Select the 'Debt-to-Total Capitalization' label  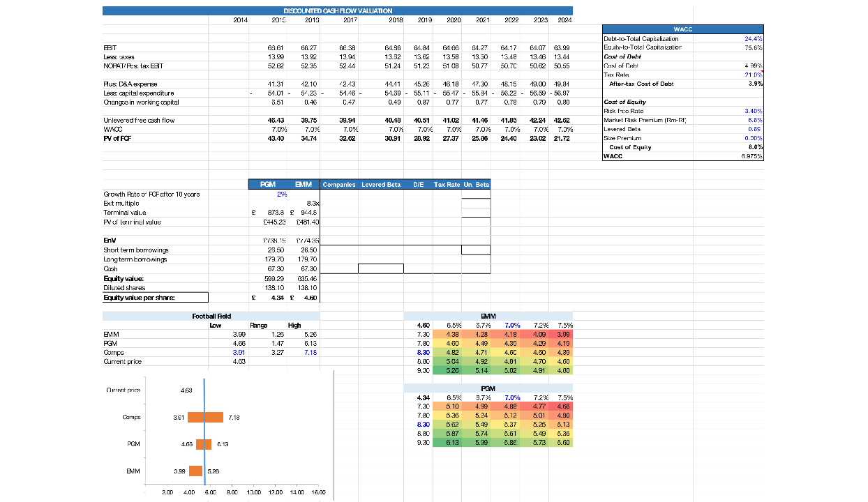point(641,38)
